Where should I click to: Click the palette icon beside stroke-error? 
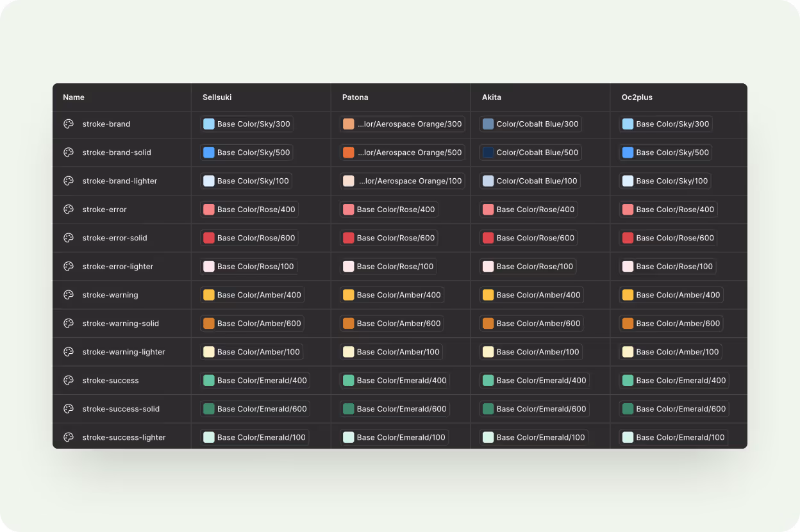coord(69,210)
